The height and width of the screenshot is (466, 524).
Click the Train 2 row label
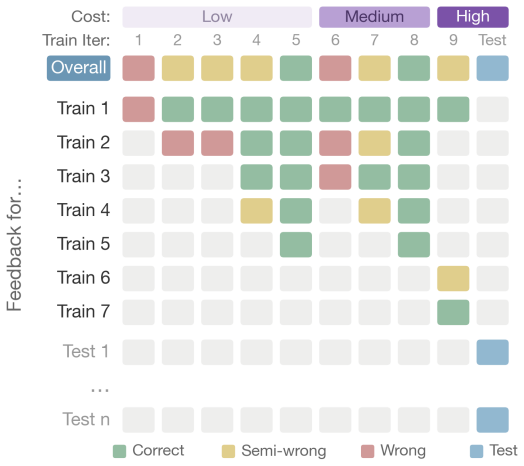click(x=84, y=142)
